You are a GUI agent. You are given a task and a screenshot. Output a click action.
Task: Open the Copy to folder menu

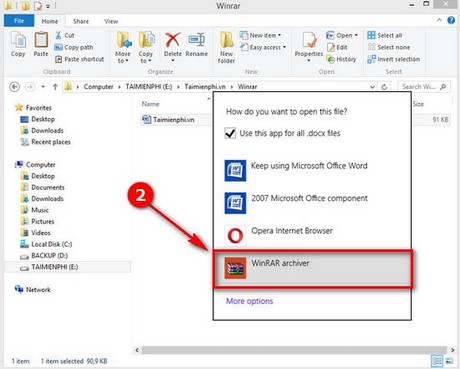[146, 47]
